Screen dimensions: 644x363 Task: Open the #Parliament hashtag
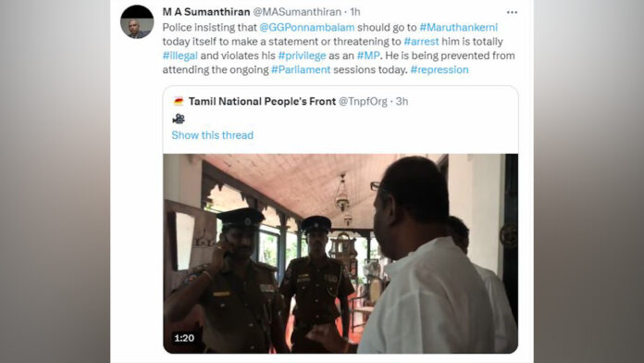pos(301,69)
